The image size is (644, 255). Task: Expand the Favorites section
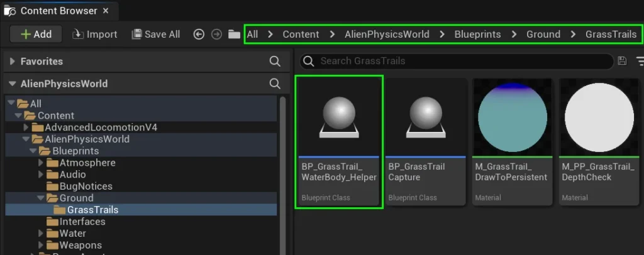point(12,62)
